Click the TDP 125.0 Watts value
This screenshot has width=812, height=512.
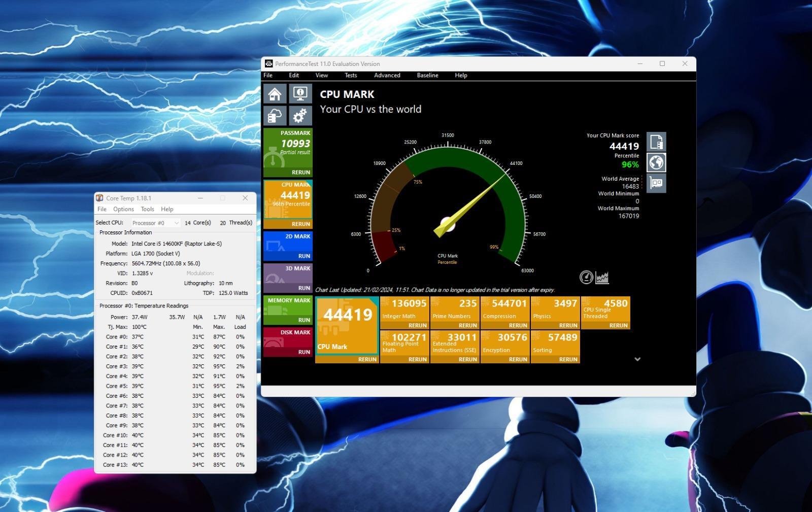pyautogui.click(x=233, y=293)
